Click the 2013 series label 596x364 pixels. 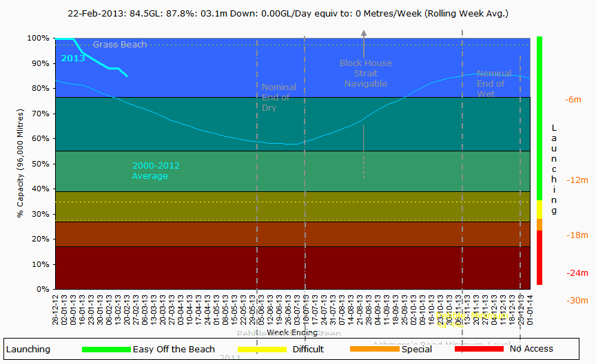73,58
